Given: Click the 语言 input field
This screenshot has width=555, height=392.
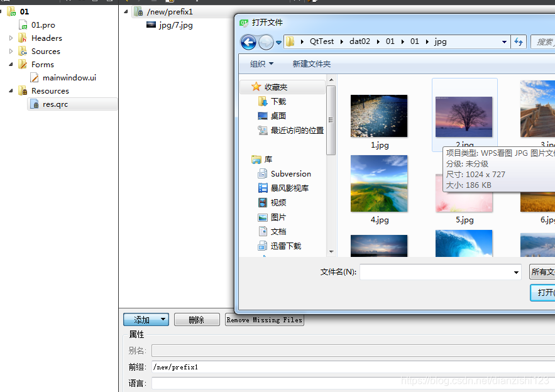Looking at the screenshot, I should [x=353, y=383].
